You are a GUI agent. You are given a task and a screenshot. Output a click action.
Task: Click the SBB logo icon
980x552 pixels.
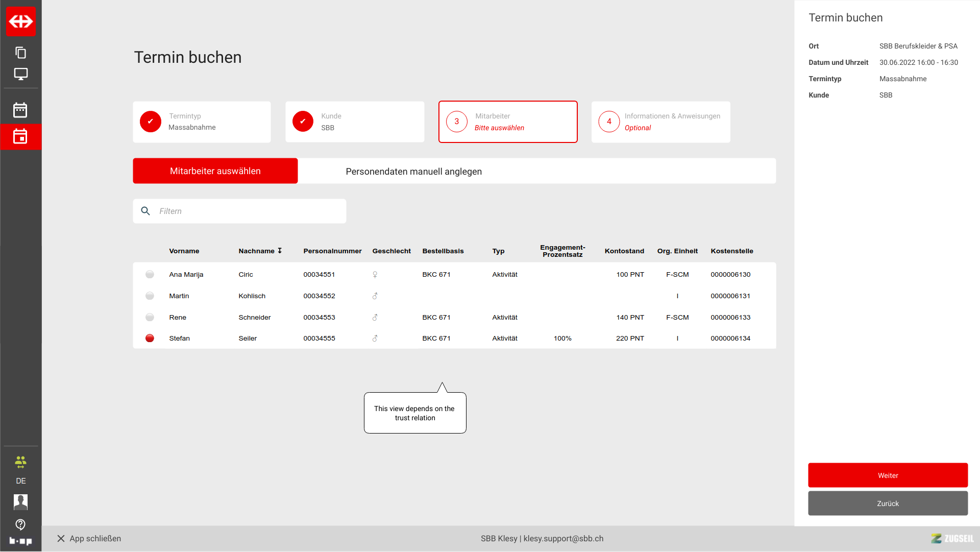click(21, 21)
